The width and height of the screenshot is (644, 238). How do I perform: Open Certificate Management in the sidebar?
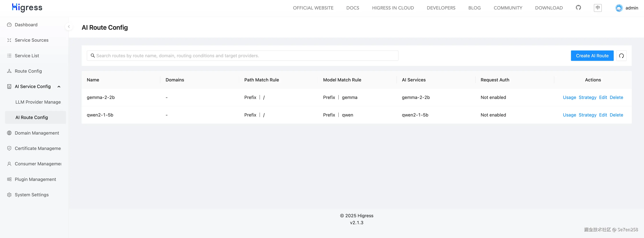point(37,149)
